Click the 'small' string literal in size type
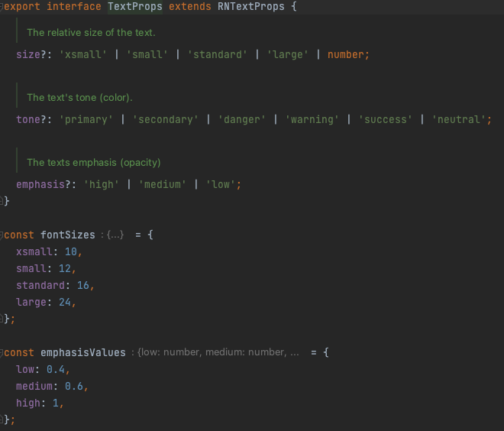Viewport: 504px width, 431px height. [x=147, y=54]
